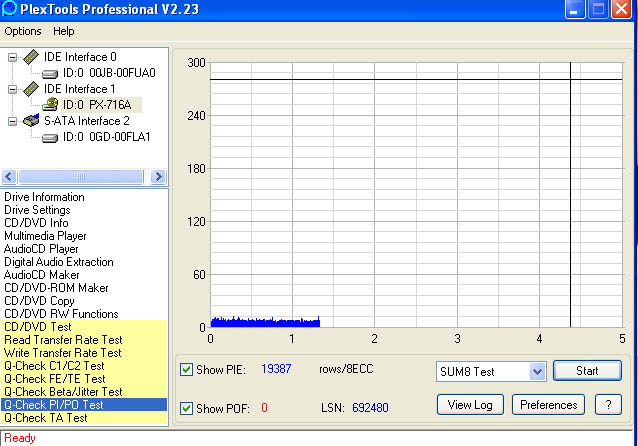
Task: Click the PlexTools logo in the title bar
Action: pyautogui.click(x=9, y=9)
